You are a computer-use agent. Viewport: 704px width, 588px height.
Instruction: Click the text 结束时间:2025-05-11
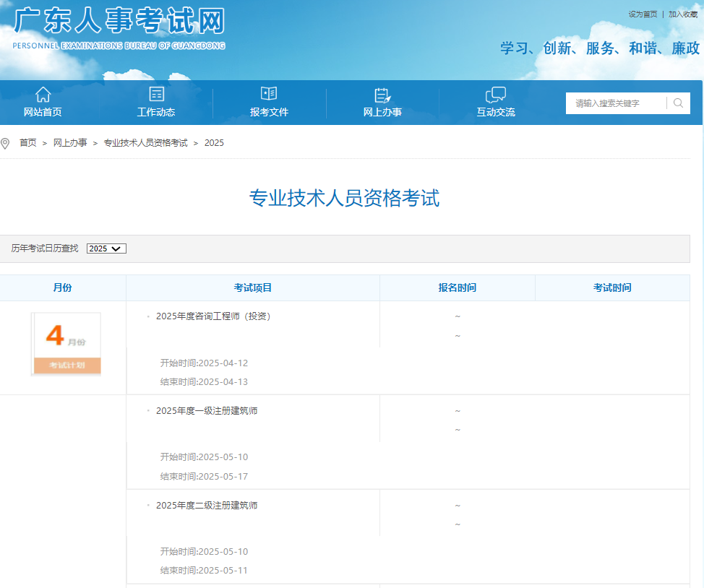point(205,571)
